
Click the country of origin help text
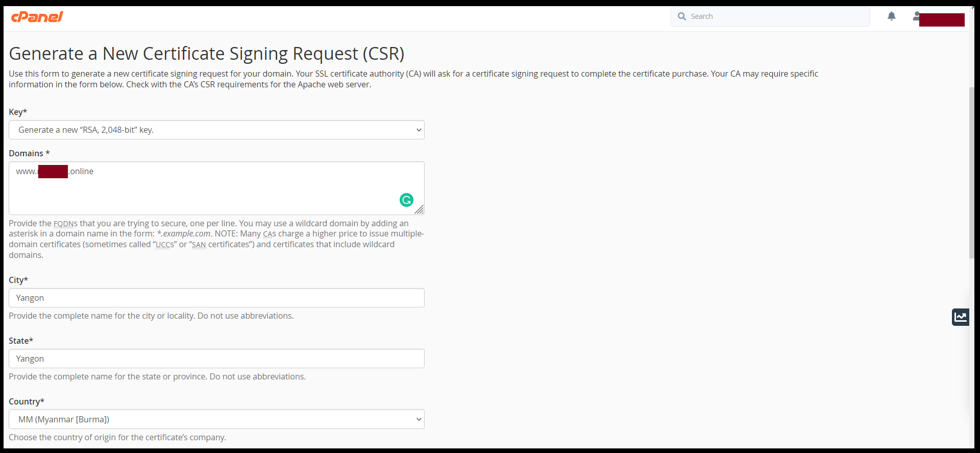(x=117, y=438)
